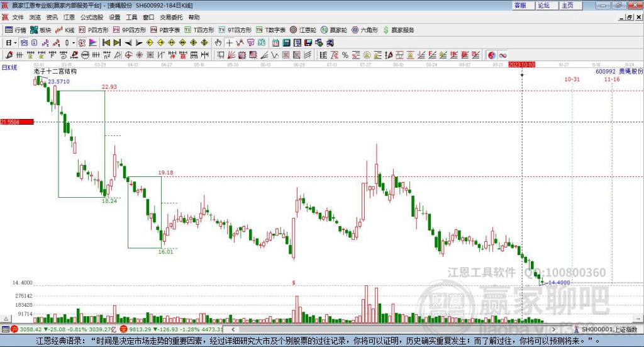This screenshot has width=644, height=347.
Task: Click the SH000001 上证指数 status entry
Action: click(x=607, y=329)
